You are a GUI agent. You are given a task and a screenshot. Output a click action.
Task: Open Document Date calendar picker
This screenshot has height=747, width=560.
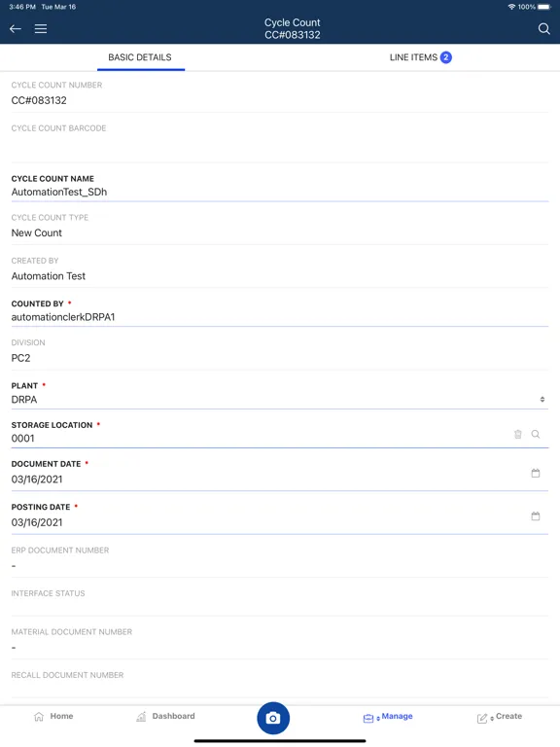pyautogui.click(x=536, y=473)
